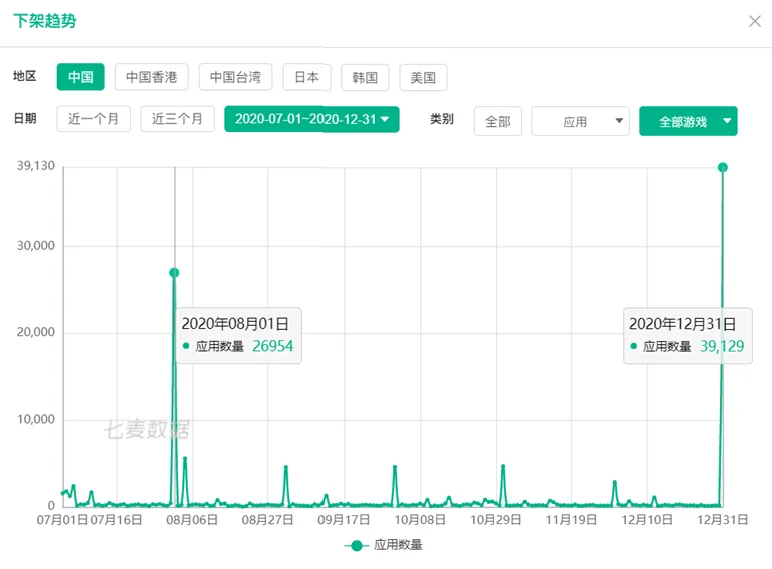This screenshot has width=772, height=569.
Task: Close the 下架趋势 dialog with X icon
Action: 755,21
